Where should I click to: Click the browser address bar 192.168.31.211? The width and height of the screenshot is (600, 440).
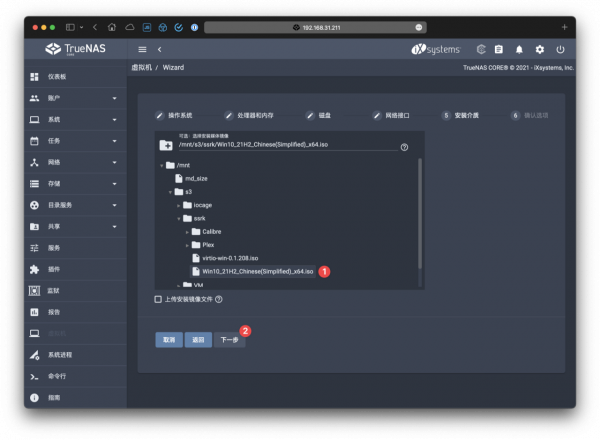[316, 28]
